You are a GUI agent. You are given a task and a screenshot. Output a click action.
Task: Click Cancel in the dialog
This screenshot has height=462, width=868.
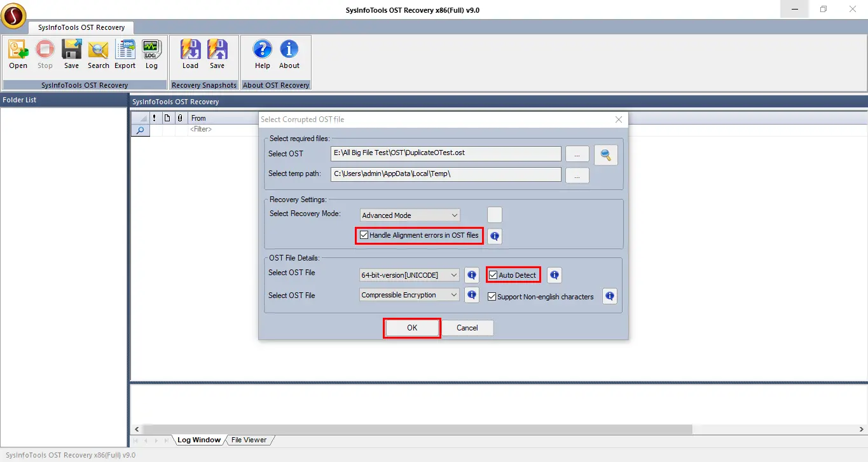467,328
